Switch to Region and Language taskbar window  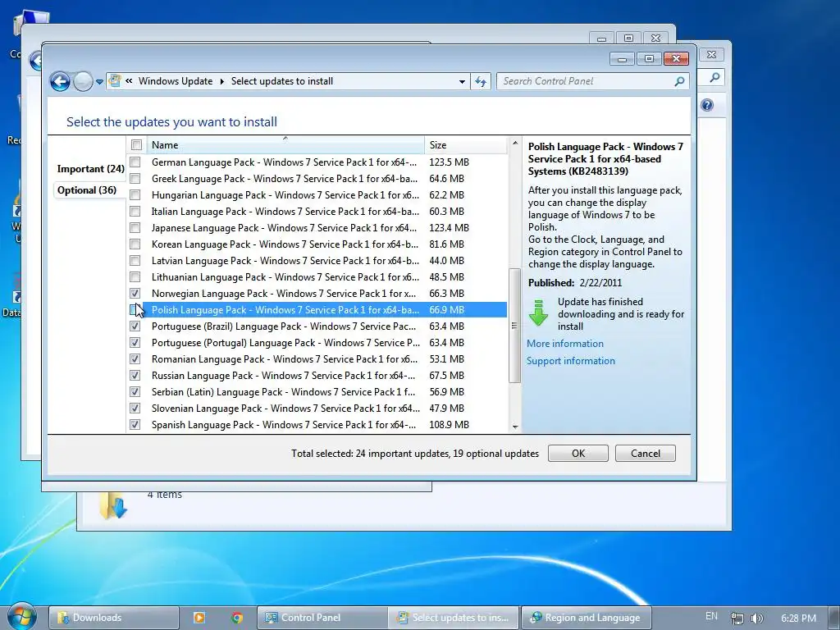tap(586, 618)
